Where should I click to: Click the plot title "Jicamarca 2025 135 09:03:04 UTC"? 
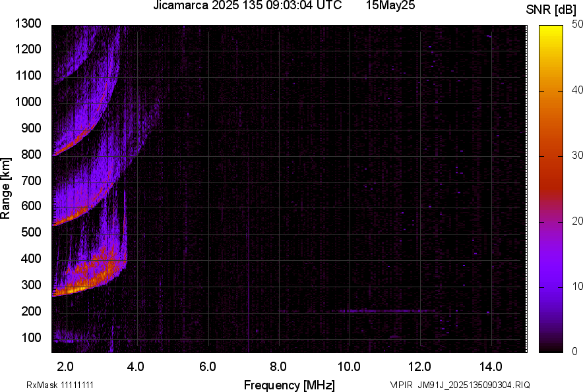click(247, 6)
